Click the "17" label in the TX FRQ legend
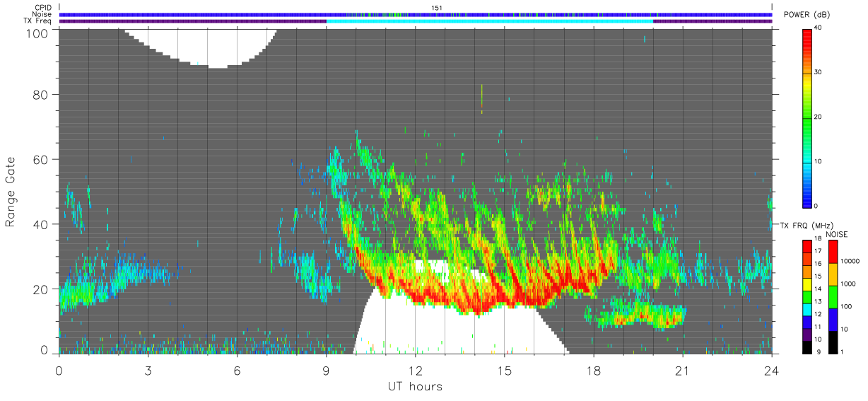The width and height of the screenshot is (868, 401). tap(819, 251)
